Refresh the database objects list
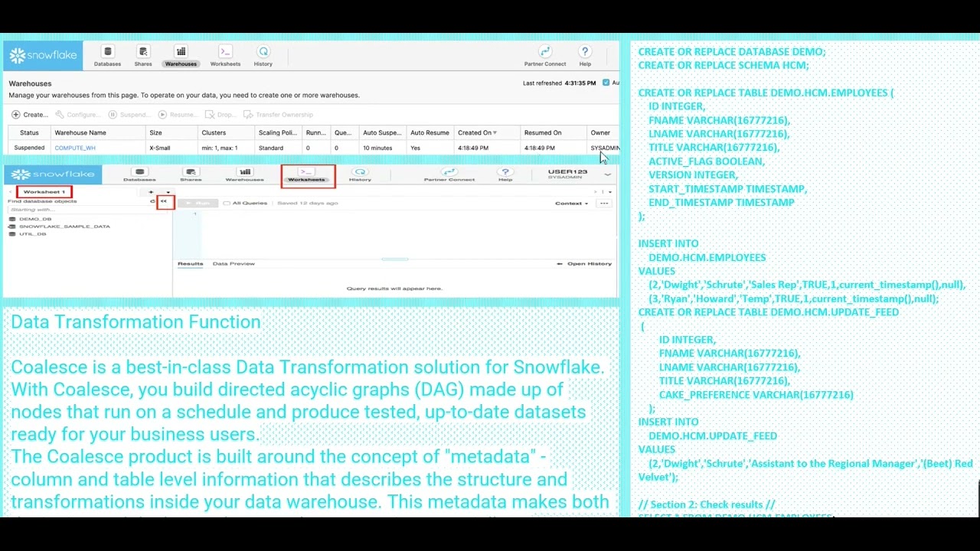 click(x=152, y=201)
